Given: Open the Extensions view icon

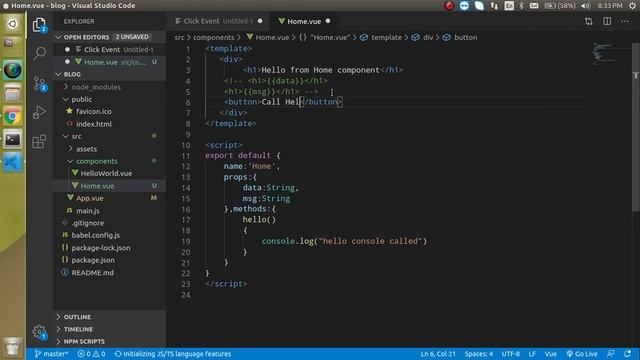Looking at the screenshot, I should pyautogui.click(x=39, y=142).
